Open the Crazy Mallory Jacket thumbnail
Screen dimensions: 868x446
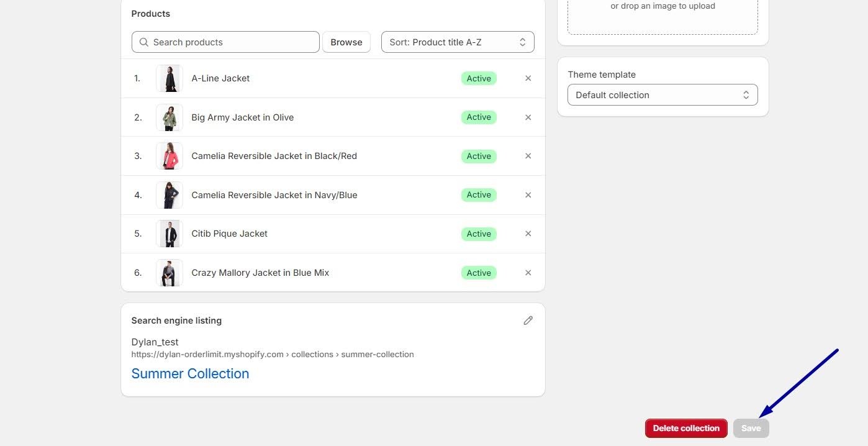[170, 273]
